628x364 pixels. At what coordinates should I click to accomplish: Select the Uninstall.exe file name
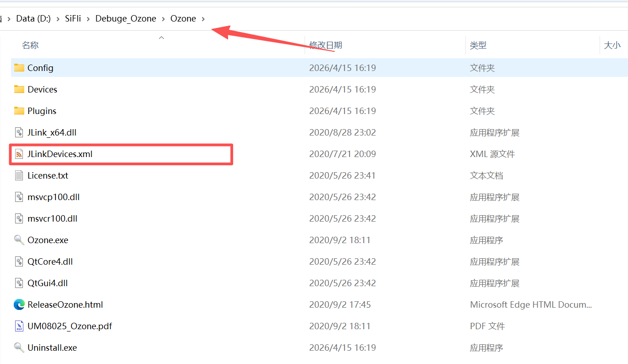click(52, 348)
